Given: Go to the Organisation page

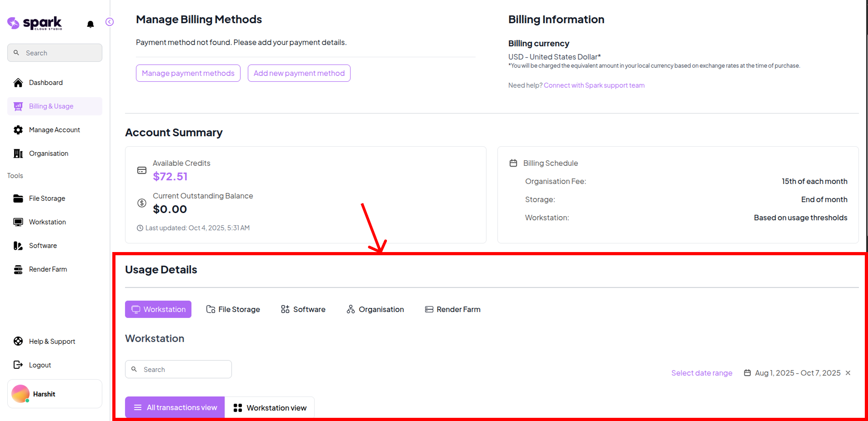Looking at the screenshot, I should pos(48,154).
